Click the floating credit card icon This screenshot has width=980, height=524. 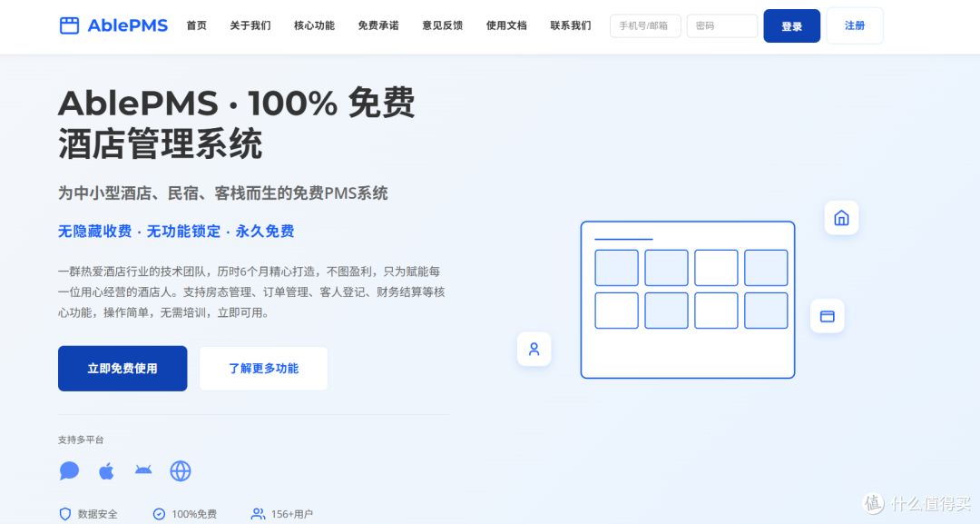coord(828,316)
